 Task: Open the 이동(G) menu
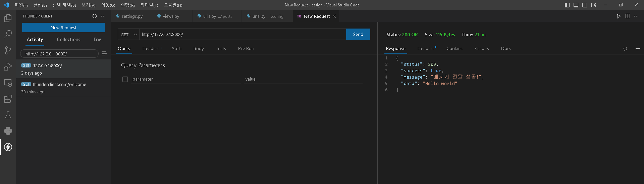click(x=108, y=5)
